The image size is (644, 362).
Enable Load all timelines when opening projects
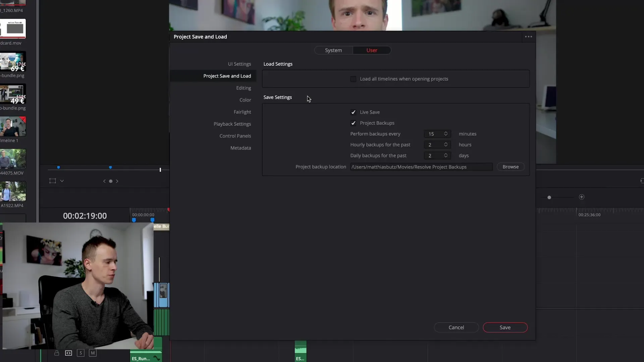click(353, 79)
